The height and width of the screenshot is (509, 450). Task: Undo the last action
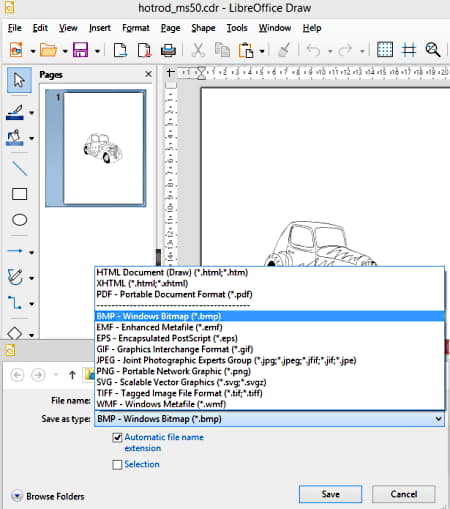click(313, 50)
